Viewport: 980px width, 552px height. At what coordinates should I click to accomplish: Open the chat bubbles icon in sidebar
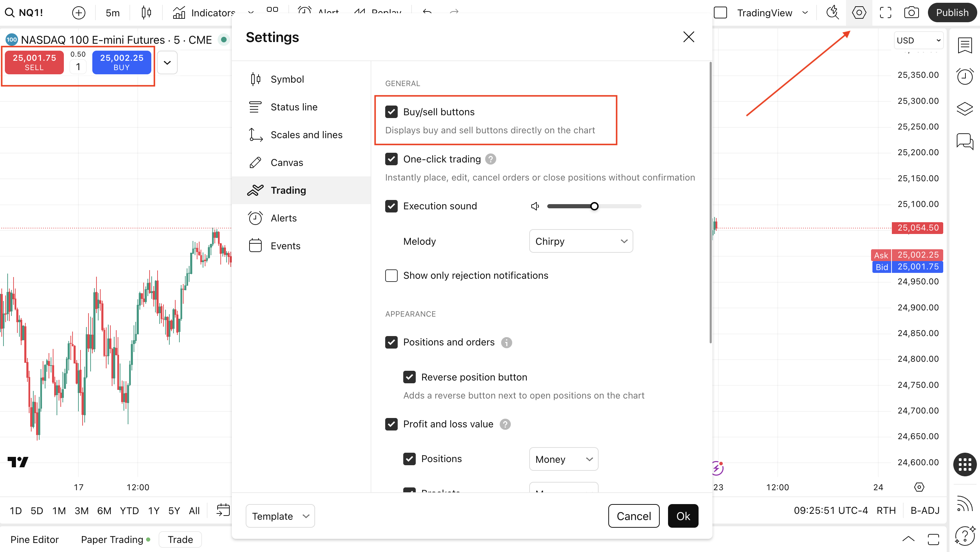point(965,141)
